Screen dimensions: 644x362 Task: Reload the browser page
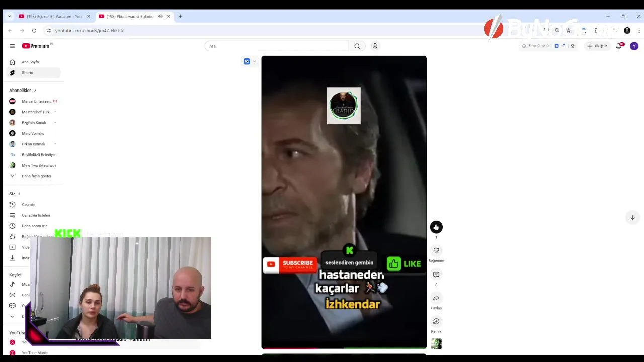coord(34,30)
